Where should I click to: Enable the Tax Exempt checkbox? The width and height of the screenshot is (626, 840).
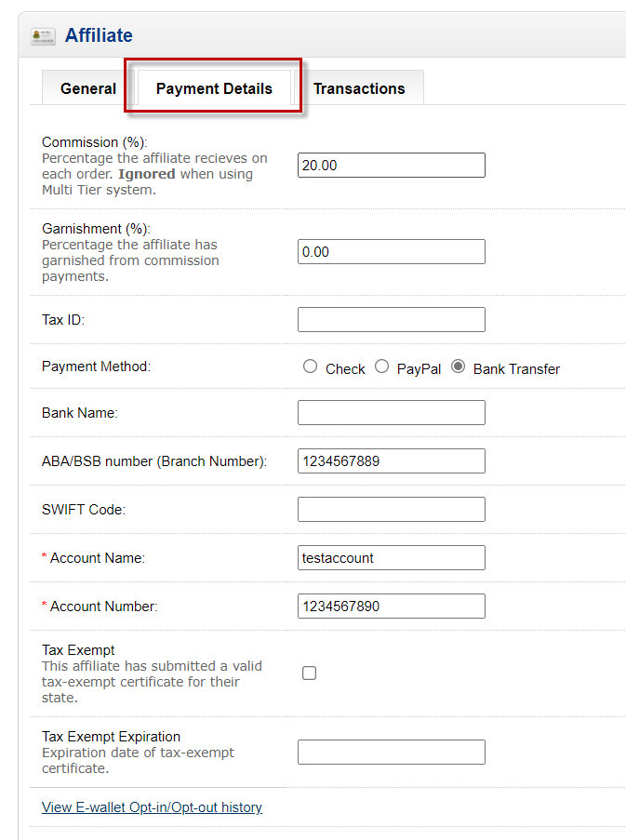click(309, 673)
